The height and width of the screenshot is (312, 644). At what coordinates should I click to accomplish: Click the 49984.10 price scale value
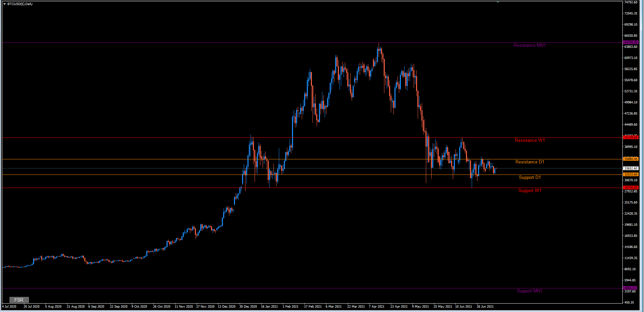(631, 102)
